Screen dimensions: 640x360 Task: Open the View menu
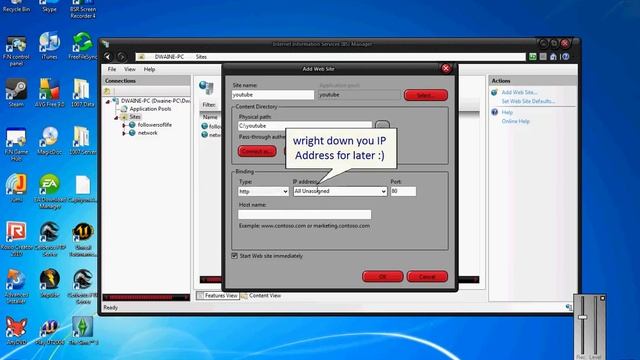130,69
